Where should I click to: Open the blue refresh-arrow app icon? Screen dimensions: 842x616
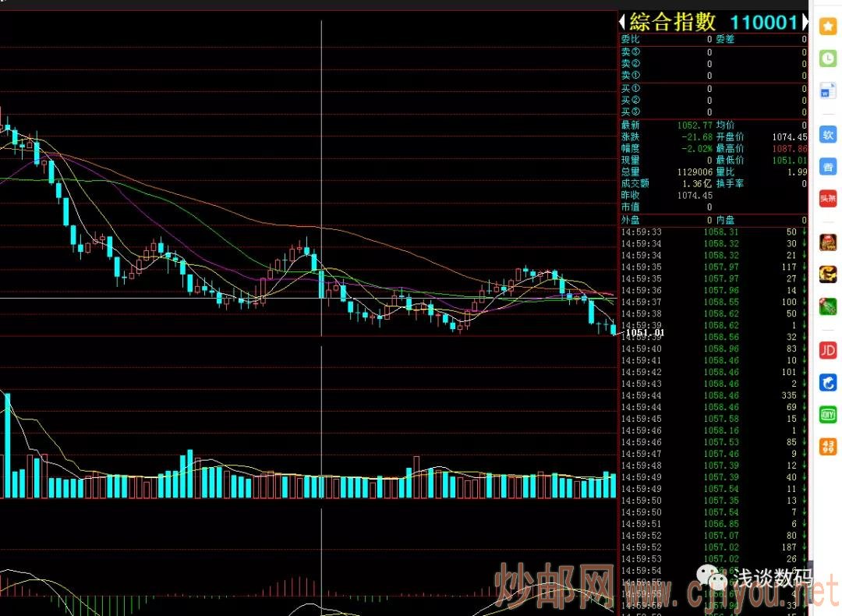[x=827, y=383]
